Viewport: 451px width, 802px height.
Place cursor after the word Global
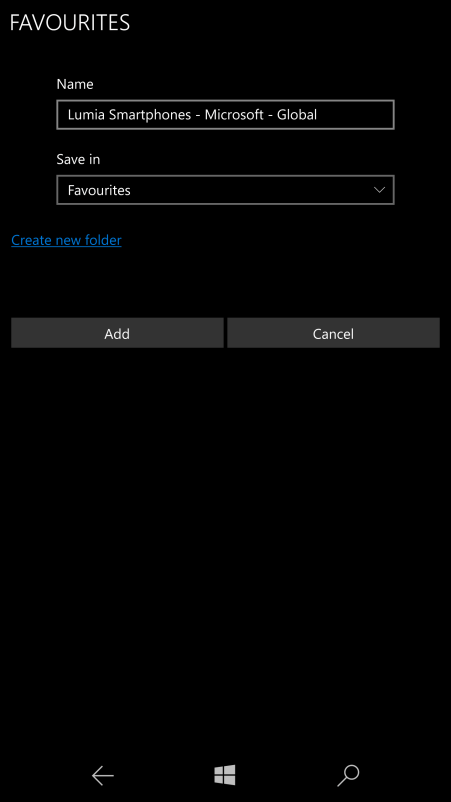coord(319,115)
